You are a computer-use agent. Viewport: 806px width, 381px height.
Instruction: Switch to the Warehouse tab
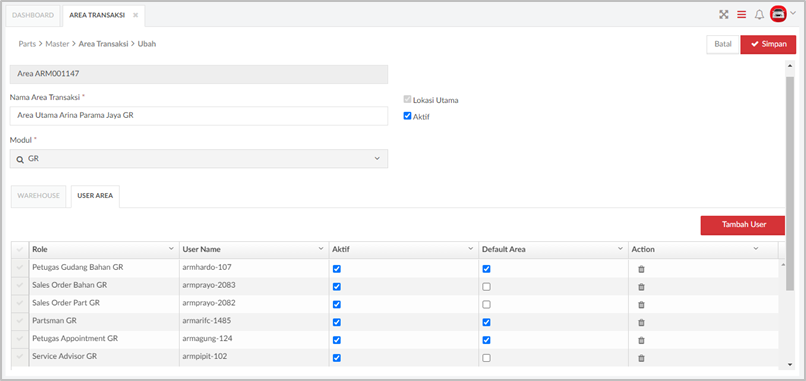(39, 196)
